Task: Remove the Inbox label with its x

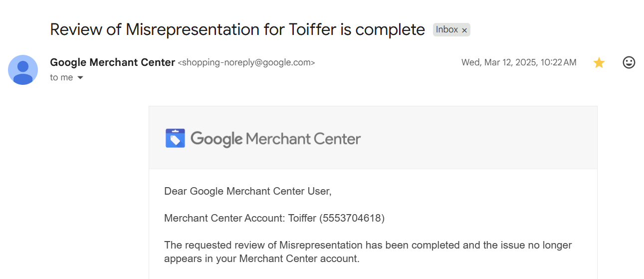Action: click(464, 30)
